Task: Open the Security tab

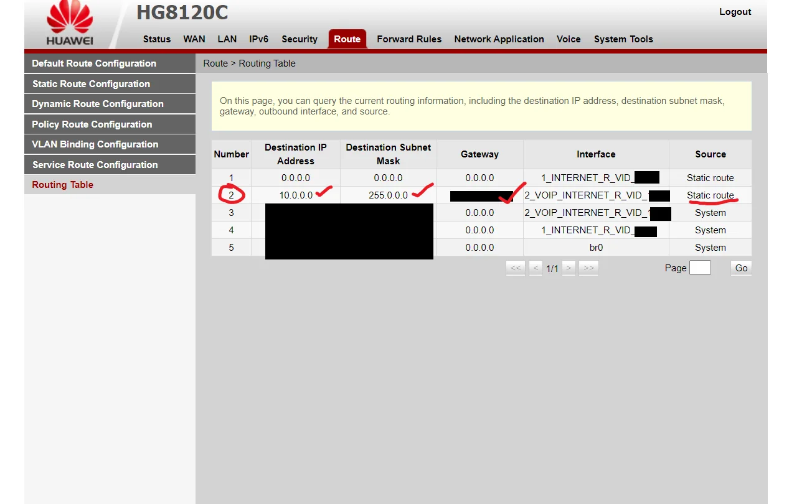Action: [x=299, y=39]
